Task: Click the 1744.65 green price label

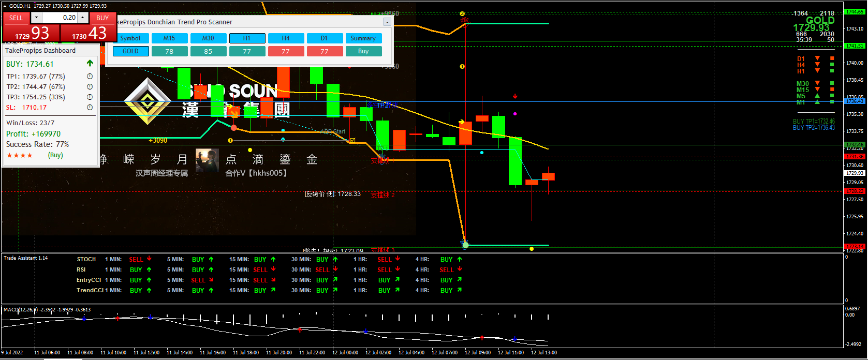Action: [855, 12]
